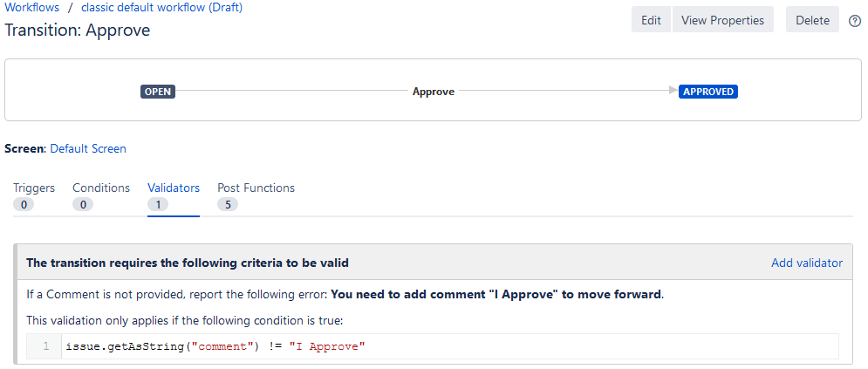Click the issue.getAsString condition code line
This screenshot has height=369, width=868.
coord(215,347)
